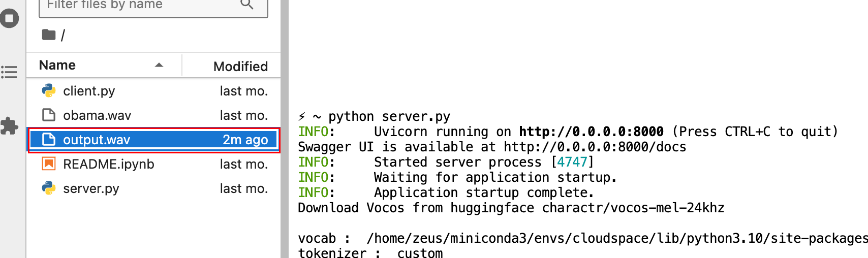
Task: Select the output.wav file entry
Action: (x=97, y=140)
